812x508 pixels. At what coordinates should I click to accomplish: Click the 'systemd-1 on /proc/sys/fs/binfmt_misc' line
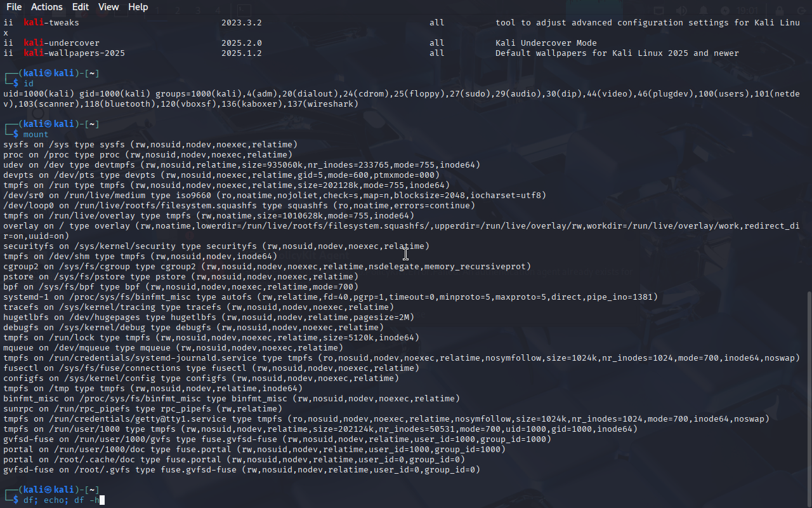331,297
